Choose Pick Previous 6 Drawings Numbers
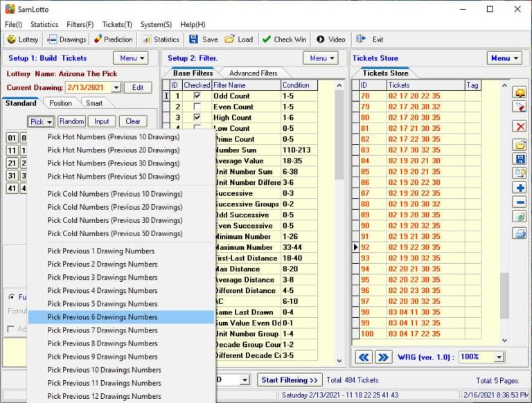532x403 pixels. tap(121, 317)
